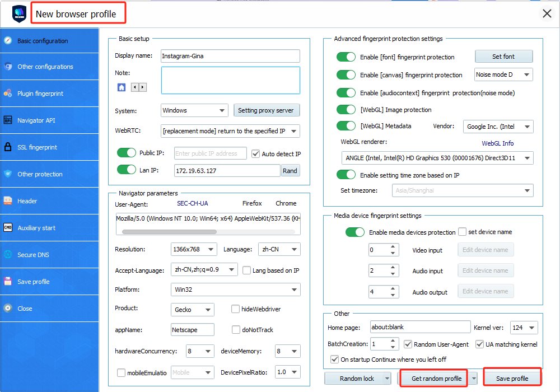
Task: Click the blue home icon under Note
Action: point(122,87)
